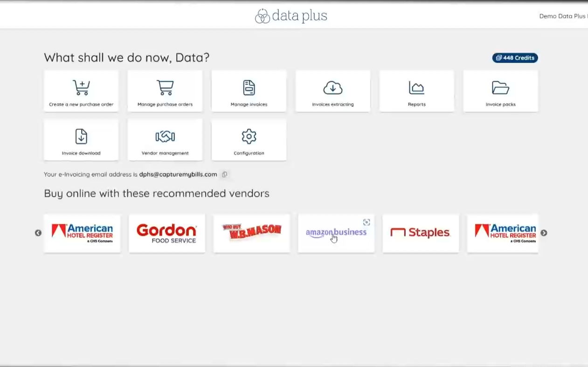Click the data plus logo

(291, 16)
